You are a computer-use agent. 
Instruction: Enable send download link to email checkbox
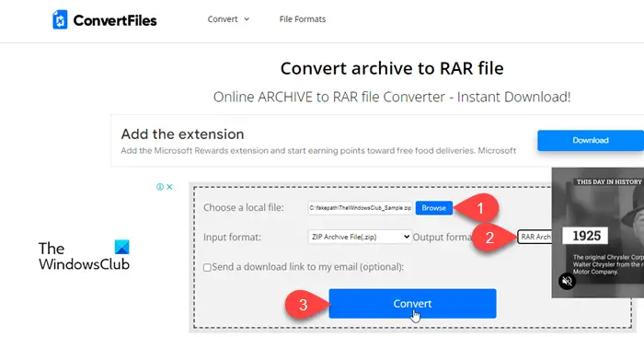(x=207, y=268)
